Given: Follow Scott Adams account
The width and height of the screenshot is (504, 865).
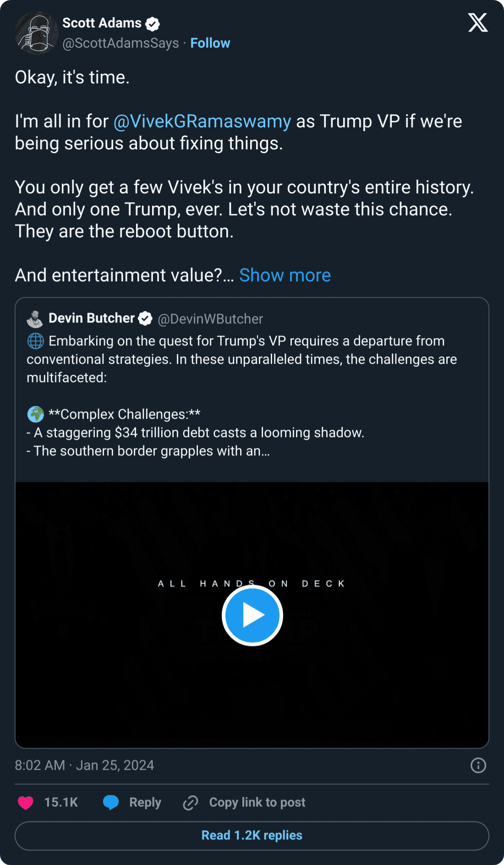Looking at the screenshot, I should [210, 43].
